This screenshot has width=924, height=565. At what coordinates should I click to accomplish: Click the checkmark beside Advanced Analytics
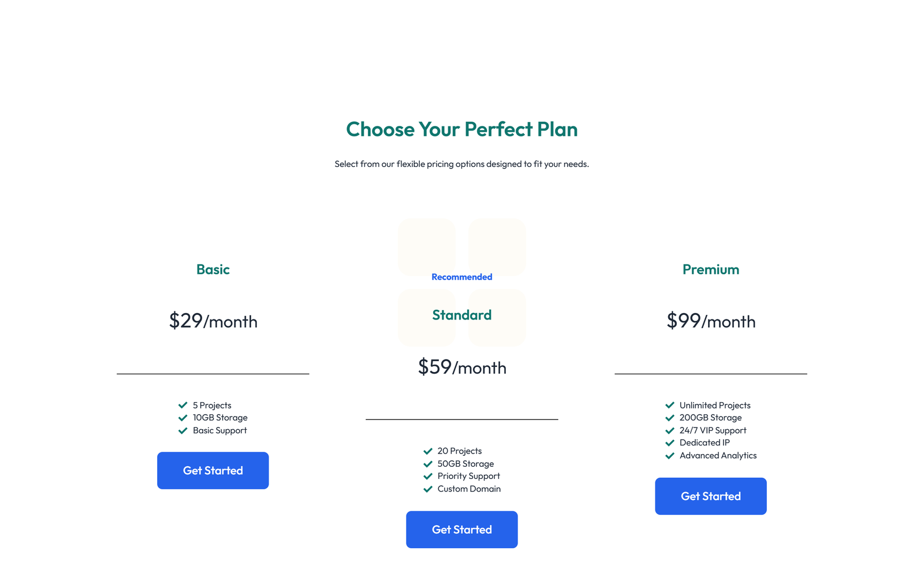670,455
